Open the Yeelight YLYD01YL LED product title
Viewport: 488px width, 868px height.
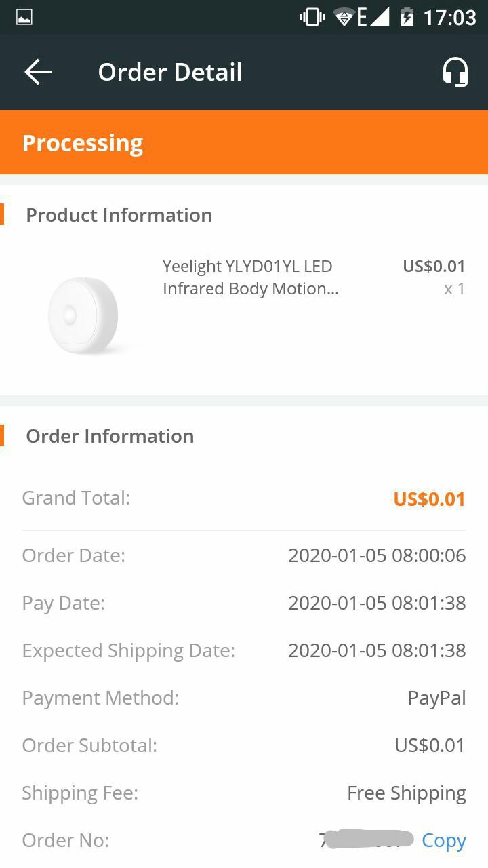tap(251, 277)
